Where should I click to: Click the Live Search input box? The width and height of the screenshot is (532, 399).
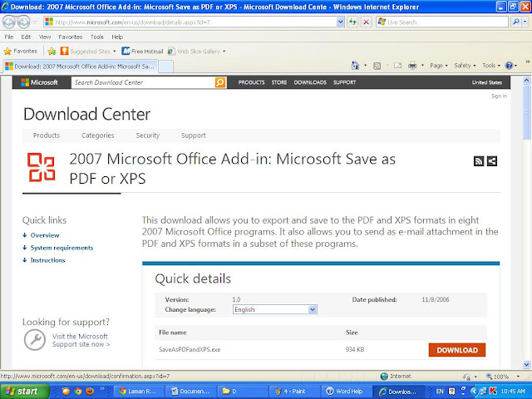coord(442,22)
